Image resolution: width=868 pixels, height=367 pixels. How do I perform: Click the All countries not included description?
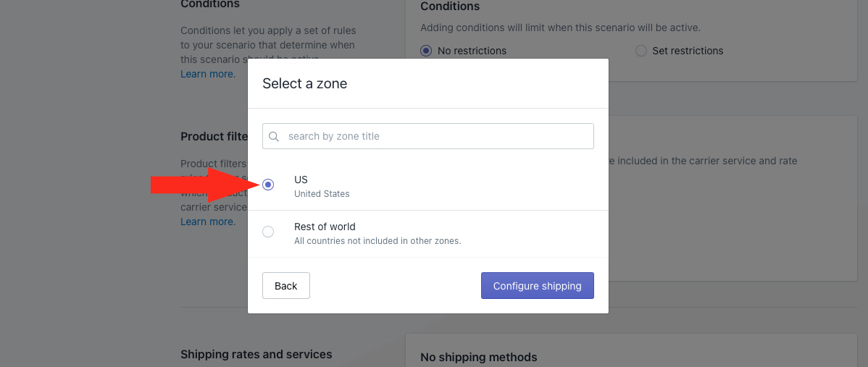377,241
